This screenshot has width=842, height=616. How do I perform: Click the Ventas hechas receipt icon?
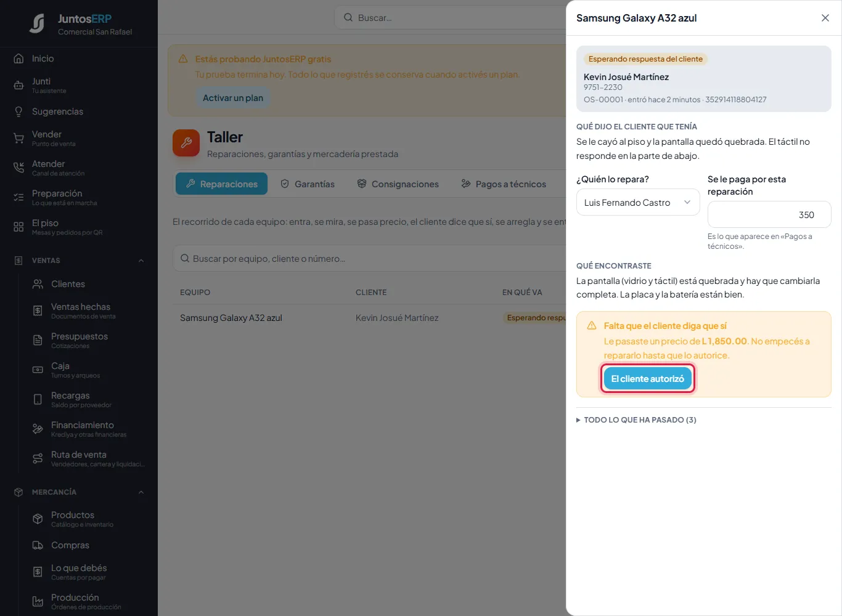[x=38, y=311]
